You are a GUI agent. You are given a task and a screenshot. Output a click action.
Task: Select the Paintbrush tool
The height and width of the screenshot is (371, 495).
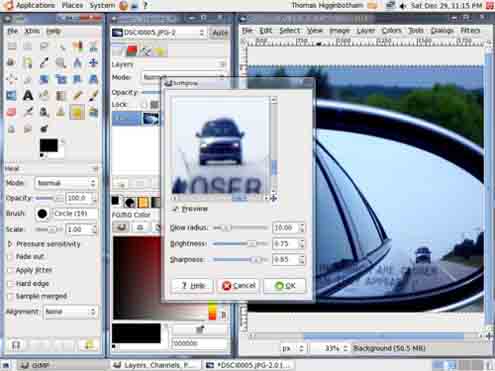[93, 96]
